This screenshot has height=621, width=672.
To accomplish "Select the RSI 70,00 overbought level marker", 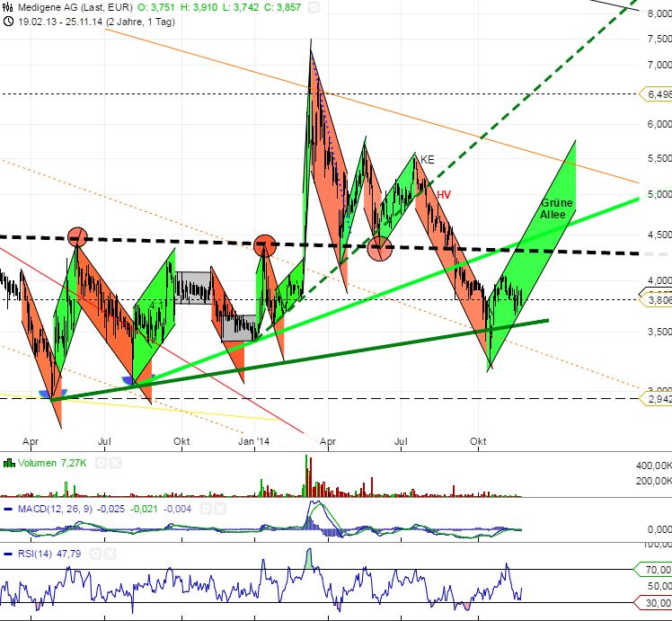I will (653, 570).
